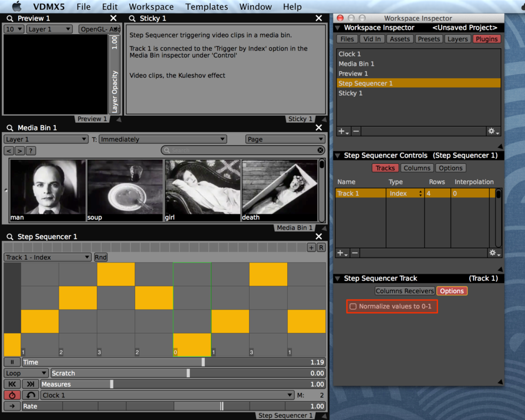
Task: Open the Preview 1 Layer 1 dropdown
Action: pos(49,29)
